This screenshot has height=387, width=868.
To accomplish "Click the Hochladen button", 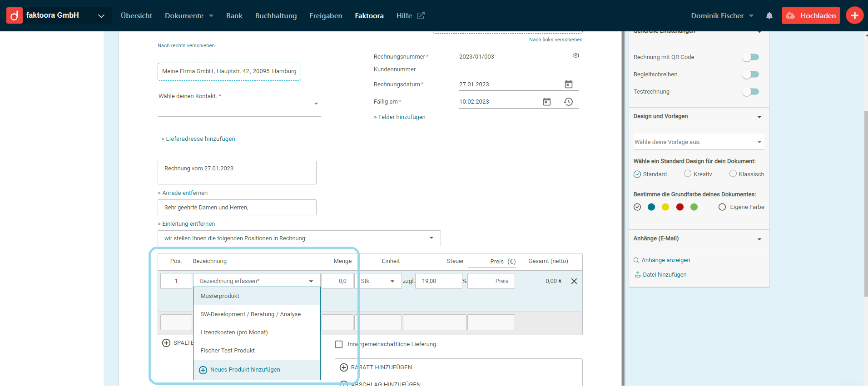I will pyautogui.click(x=811, y=15).
